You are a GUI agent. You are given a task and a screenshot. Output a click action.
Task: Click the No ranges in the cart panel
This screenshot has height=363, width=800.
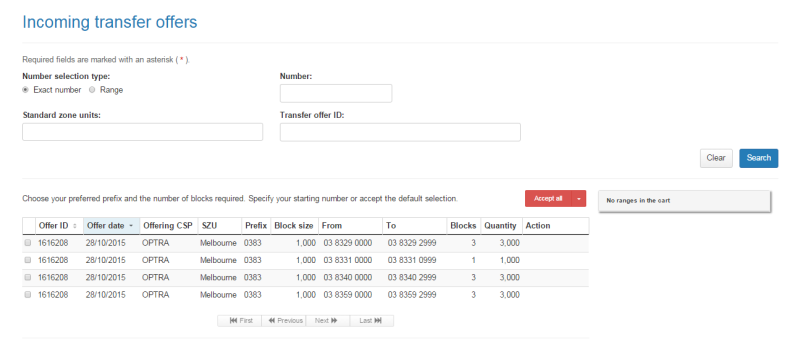(684, 201)
